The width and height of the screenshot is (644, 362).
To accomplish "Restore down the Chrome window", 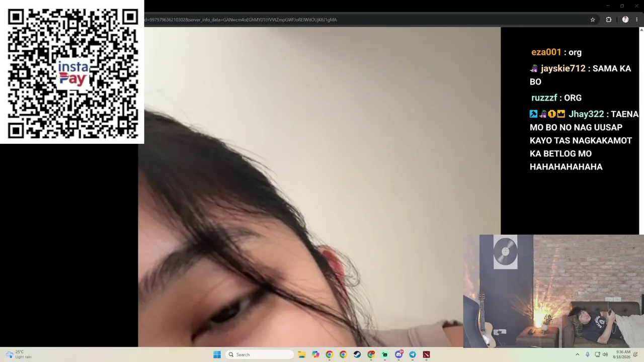I will 622,6.
